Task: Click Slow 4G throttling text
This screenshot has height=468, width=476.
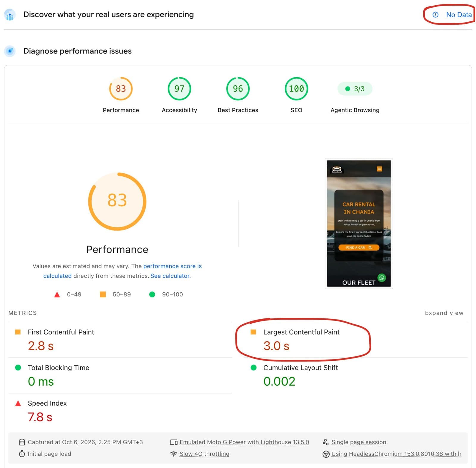Action: coord(204,454)
